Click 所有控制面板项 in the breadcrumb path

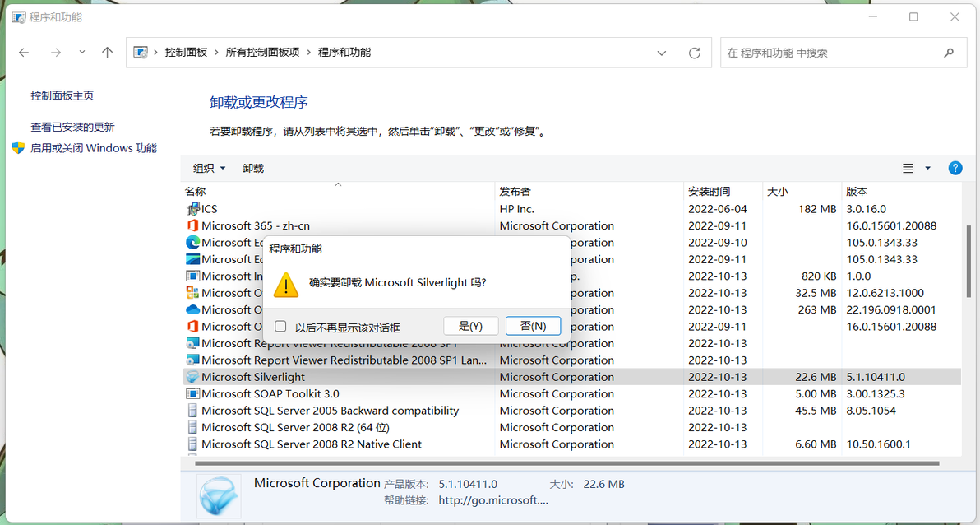click(x=262, y=53)
